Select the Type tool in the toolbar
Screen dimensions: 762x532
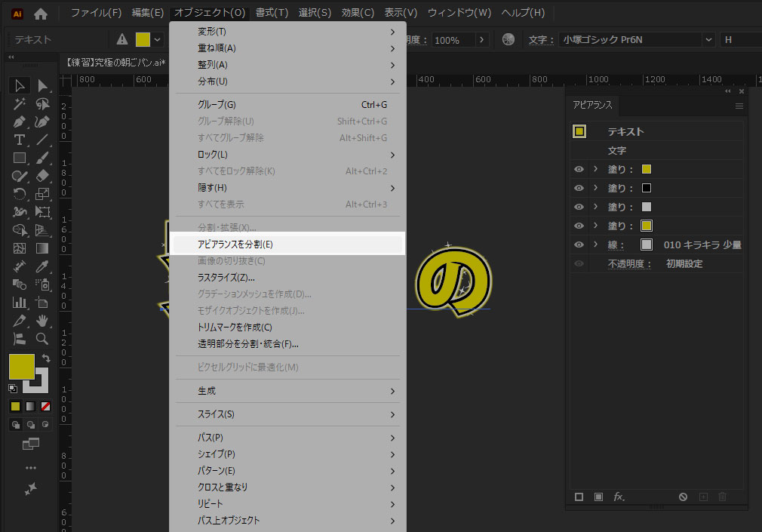click(x=20, y=140)
